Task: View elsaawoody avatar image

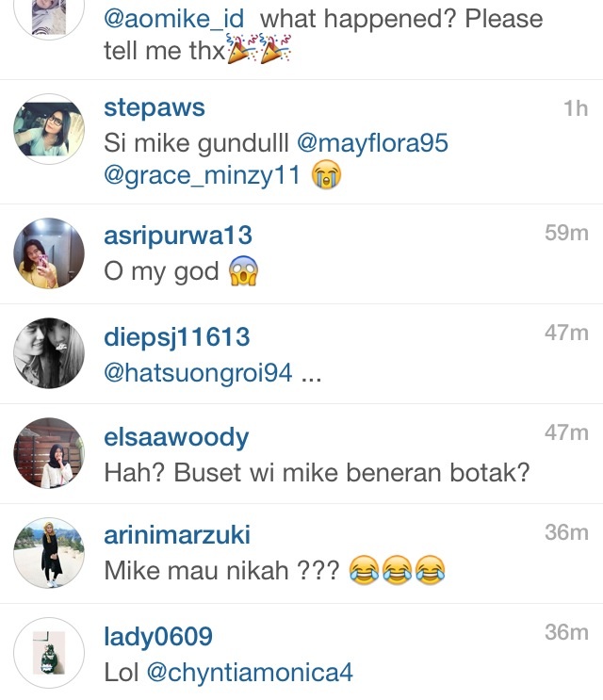Action: coord(49,453)
